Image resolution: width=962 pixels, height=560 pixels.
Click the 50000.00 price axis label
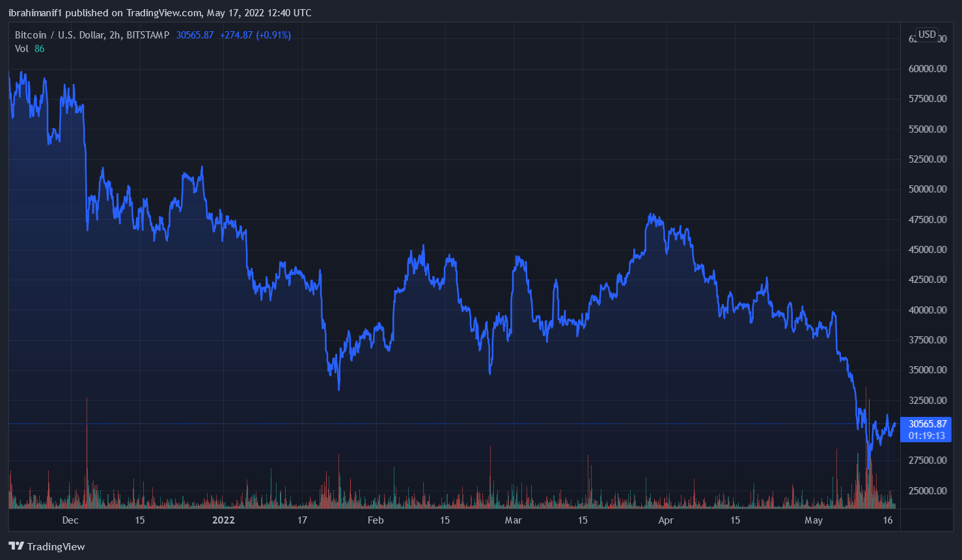point(927,189)
